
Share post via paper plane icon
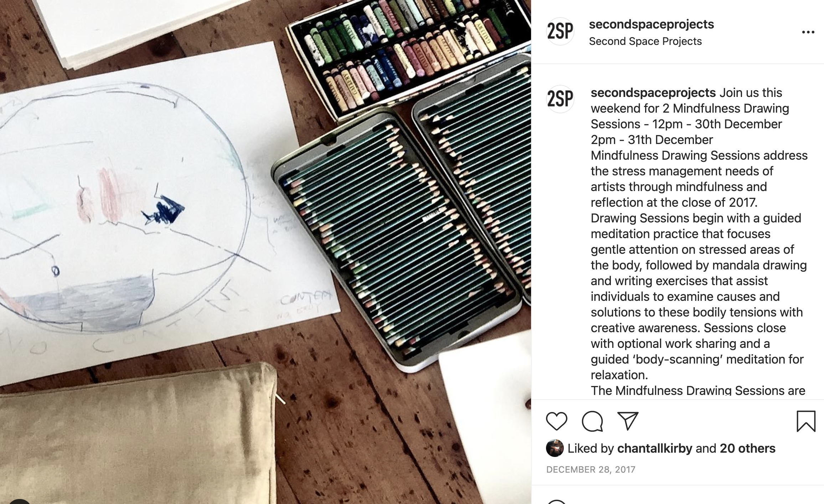click(x=627, y=421)
